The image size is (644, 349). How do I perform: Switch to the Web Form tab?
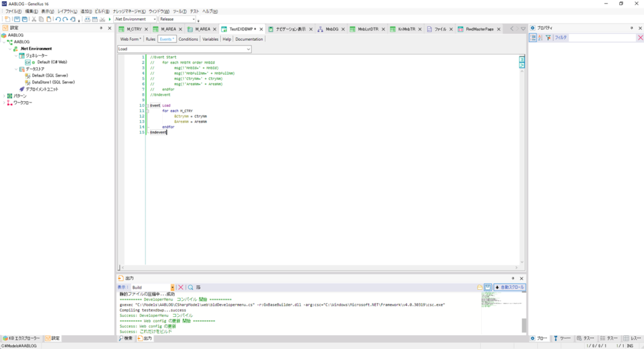point(130,39)
